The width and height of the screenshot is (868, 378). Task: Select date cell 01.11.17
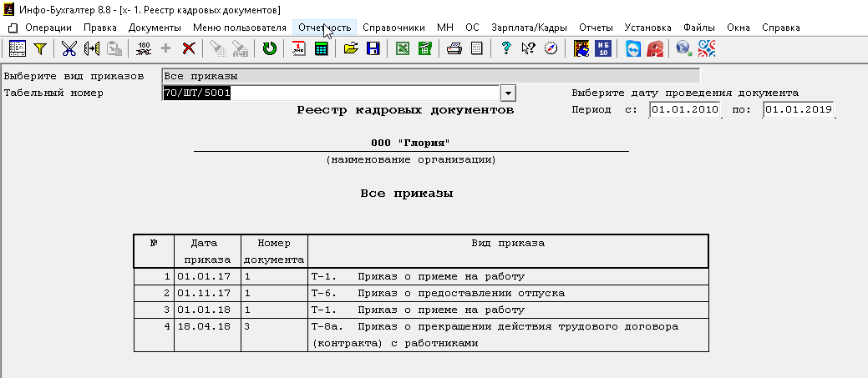point(207,293)
